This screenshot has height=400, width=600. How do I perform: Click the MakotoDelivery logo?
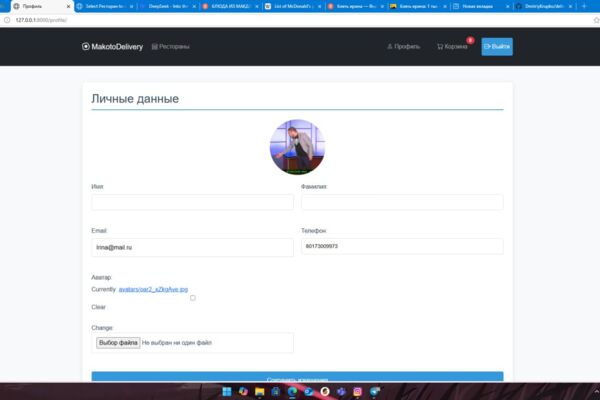[x=112, y=47]
